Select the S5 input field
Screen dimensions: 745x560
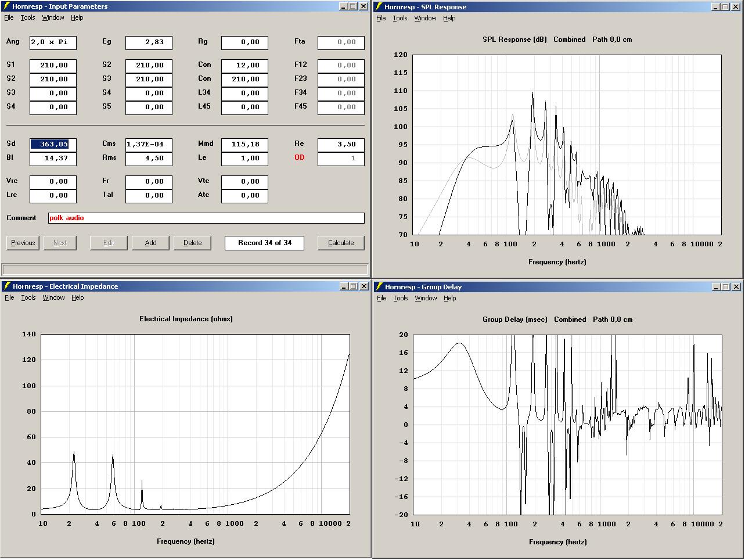(x=149, y=107)
